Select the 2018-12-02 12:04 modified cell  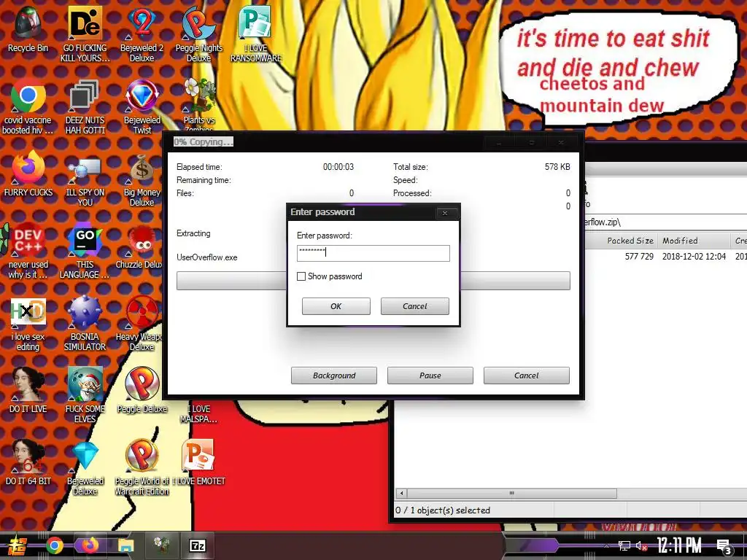pos(694,256)
